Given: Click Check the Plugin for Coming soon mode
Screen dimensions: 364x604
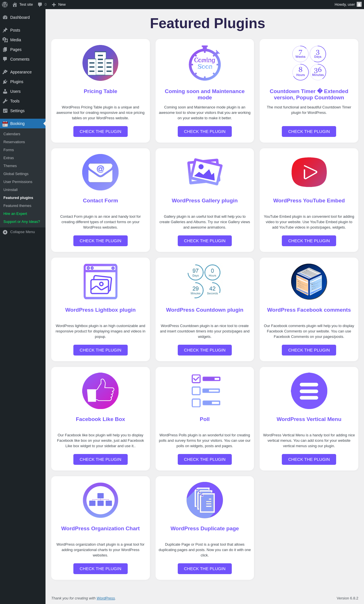Looking at the screenshot, I should (205, 132).
